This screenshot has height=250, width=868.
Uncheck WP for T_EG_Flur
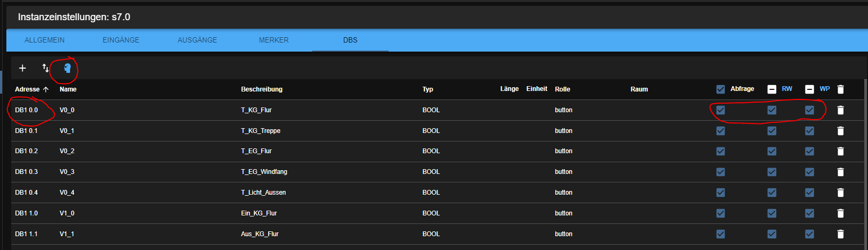tap(810, 151)
